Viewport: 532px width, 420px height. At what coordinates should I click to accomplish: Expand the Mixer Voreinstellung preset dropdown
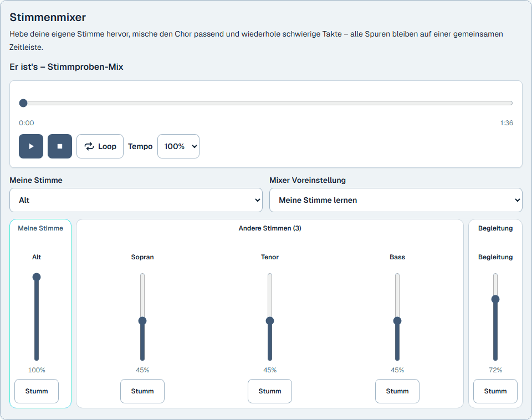pos(396,200)
